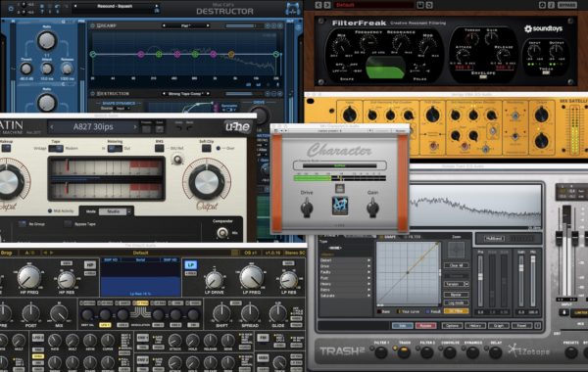Select next Satin preset after A827 30ips

[135, 127]
